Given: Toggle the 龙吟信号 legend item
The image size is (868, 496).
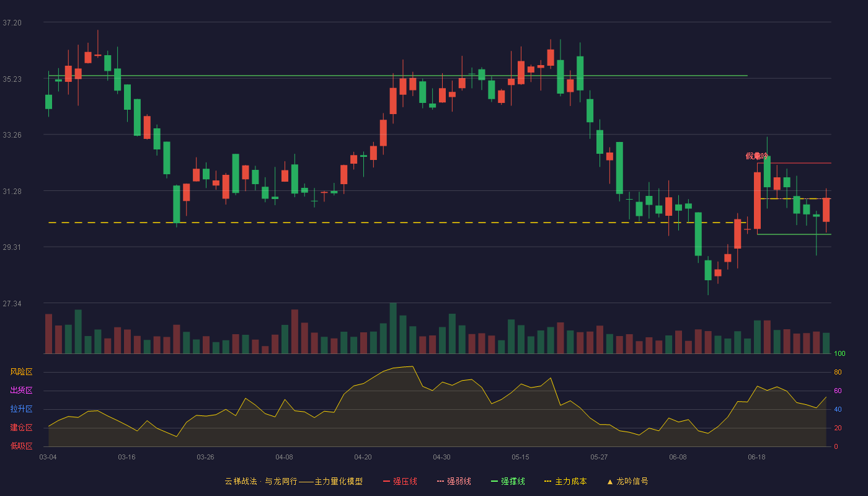Looking at the screenshot, I should pos(627,481).
